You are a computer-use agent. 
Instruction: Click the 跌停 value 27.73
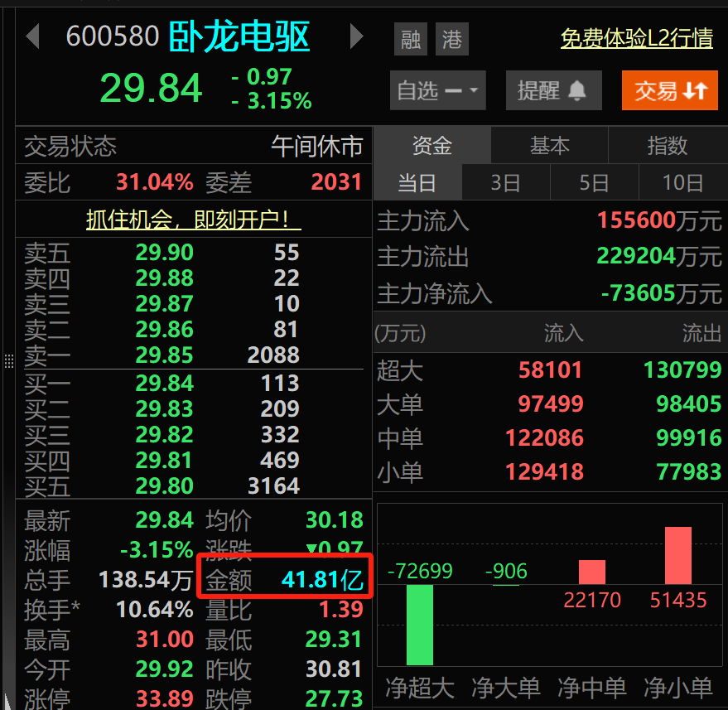tap(335, 698)
